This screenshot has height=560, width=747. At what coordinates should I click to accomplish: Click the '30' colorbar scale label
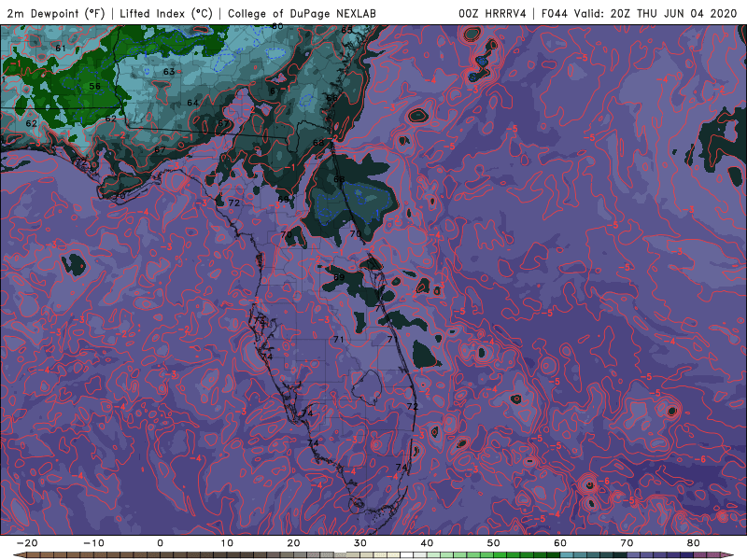coord(360,543)
